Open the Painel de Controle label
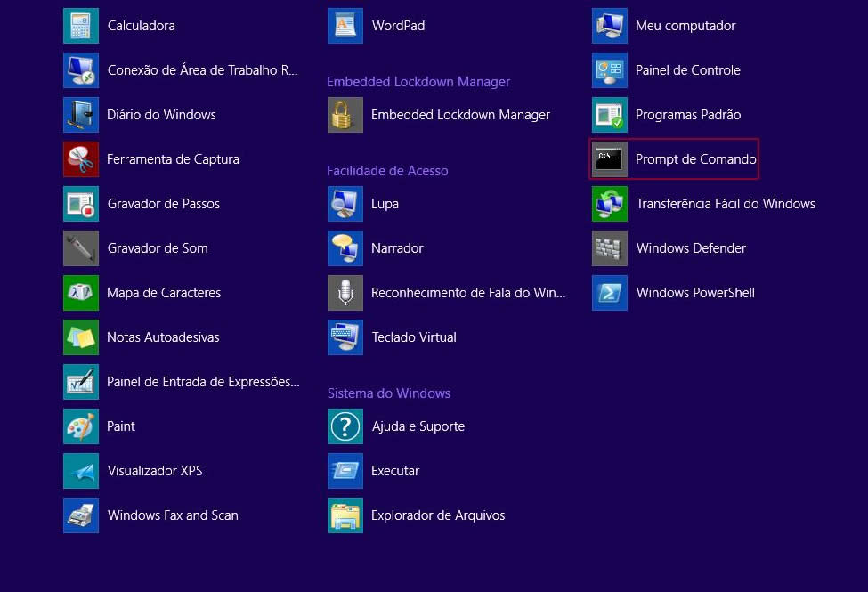 687,70
